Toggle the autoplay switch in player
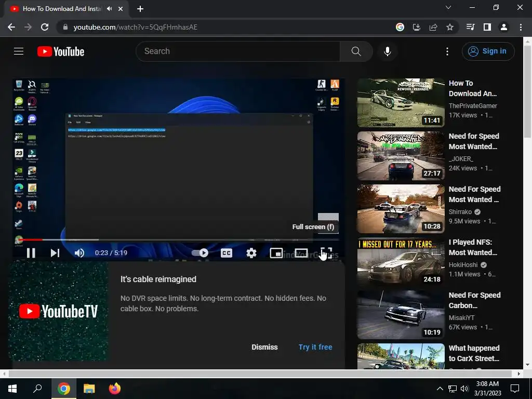The height and width of the screenshot is (399, 532). [x=200, y=253]
